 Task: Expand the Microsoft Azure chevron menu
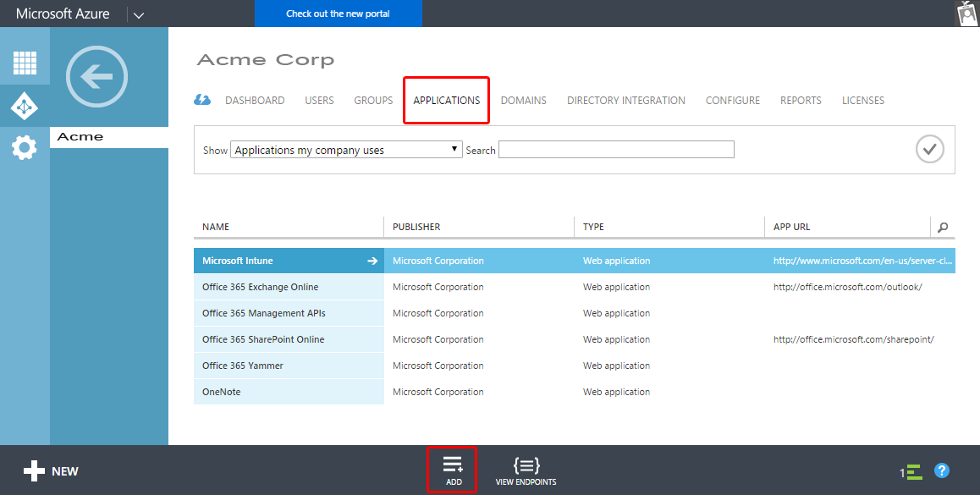tap(139, 15)
